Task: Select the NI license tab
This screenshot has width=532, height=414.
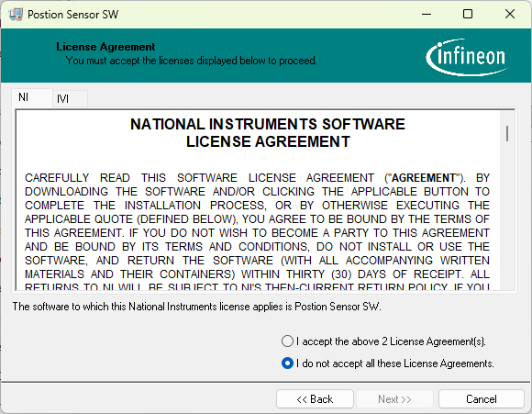Action: [31, 97]
